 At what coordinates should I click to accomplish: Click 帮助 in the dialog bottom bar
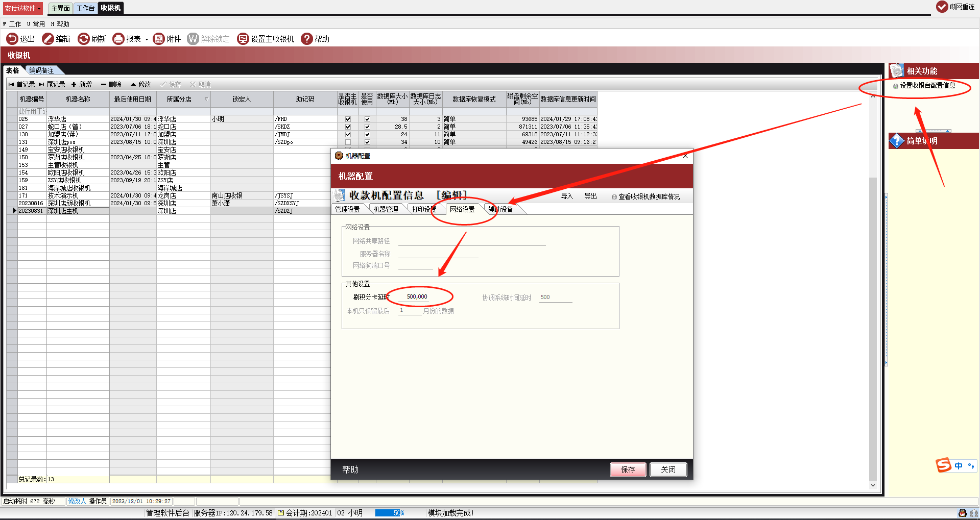[x=350, y=469]
